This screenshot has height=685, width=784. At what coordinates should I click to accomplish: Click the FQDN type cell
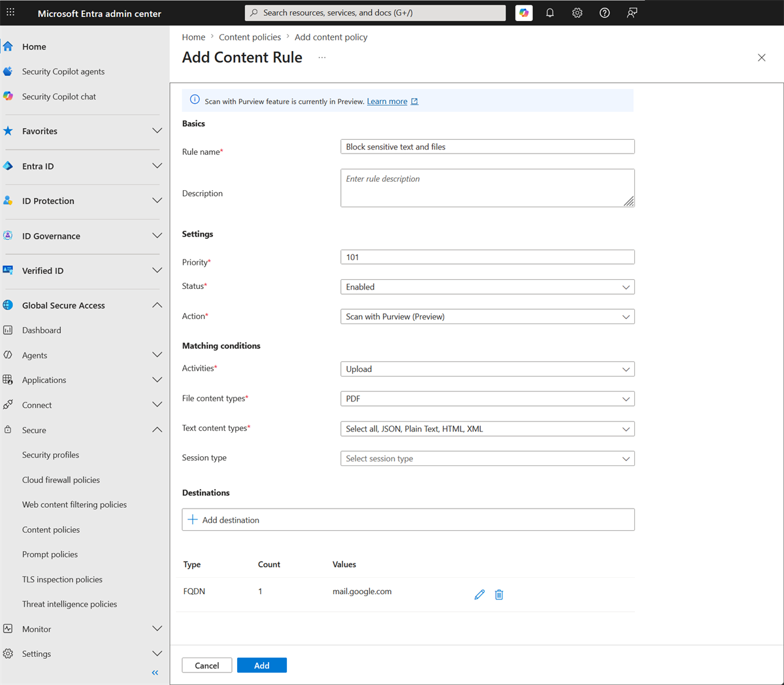click(194, 591)
